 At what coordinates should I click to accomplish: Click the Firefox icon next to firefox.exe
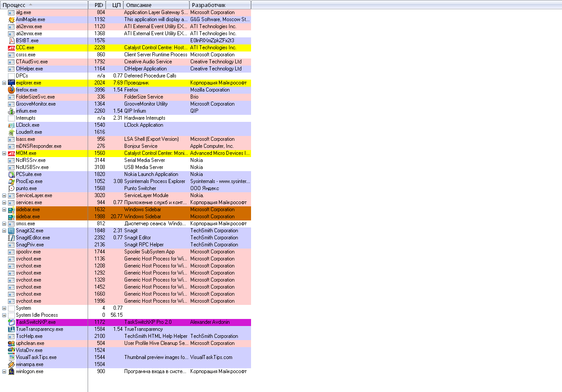(11, 90)
